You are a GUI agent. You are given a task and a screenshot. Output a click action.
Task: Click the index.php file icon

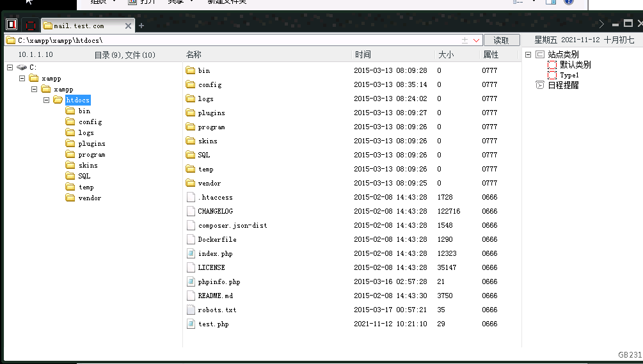191,253
